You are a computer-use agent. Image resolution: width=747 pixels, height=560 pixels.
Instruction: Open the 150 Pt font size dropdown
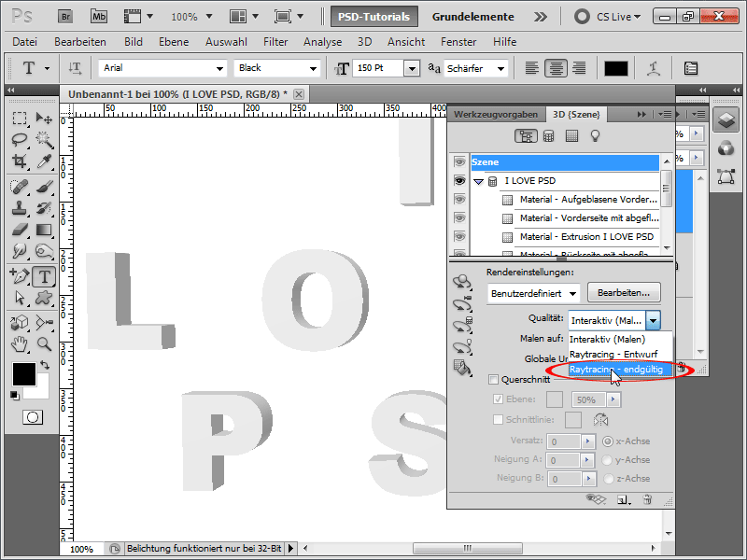(412, 68)
